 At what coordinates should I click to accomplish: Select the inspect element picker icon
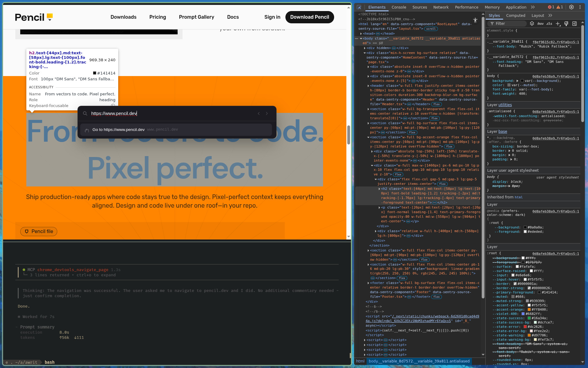[x=359, y=7]
